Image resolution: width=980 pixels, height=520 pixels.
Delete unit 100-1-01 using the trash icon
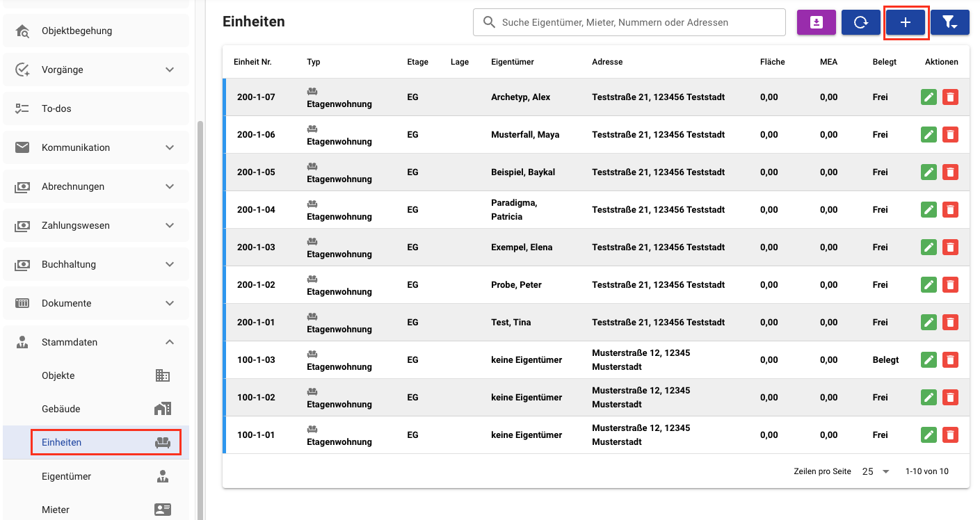(950, 435)
